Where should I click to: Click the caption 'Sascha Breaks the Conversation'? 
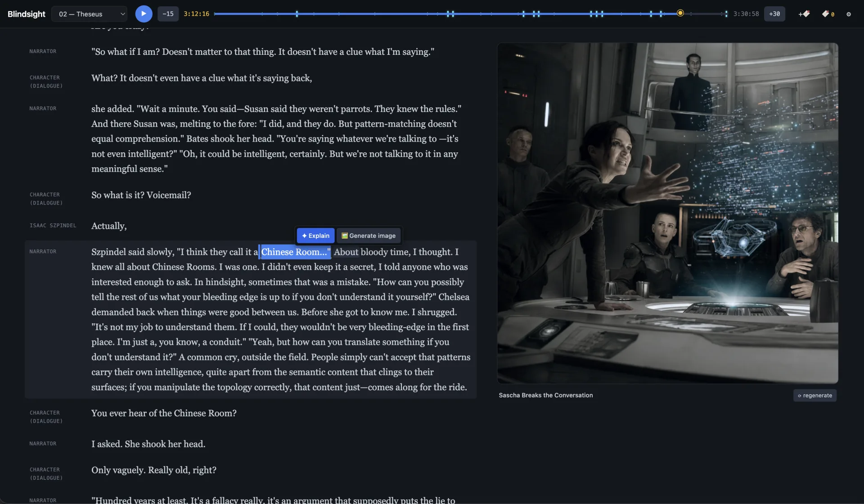[x=546, y=395]
